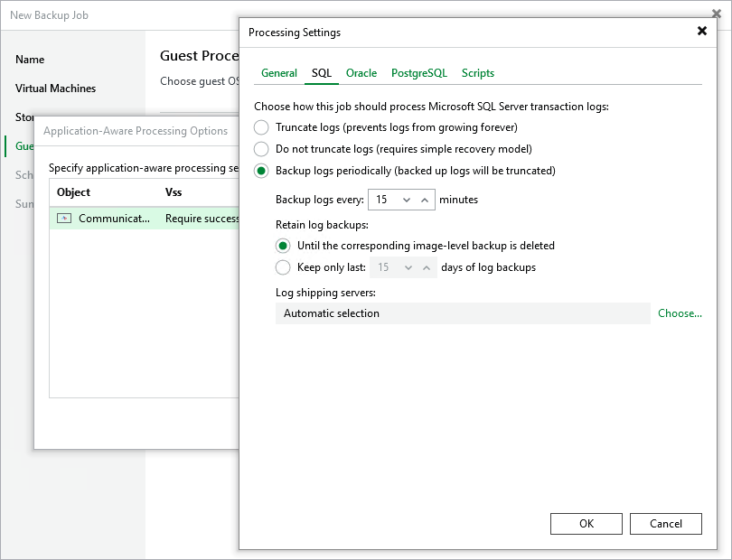Click Require success cell in Vss column

click(x=202, y=219)
